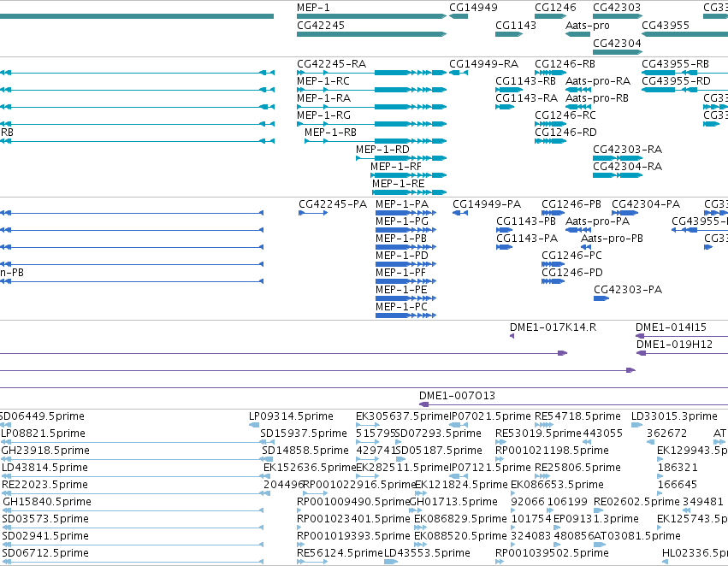Click protein CG42303-PA
The height and width of the screenshot is (566, 728).
[601, 298]
